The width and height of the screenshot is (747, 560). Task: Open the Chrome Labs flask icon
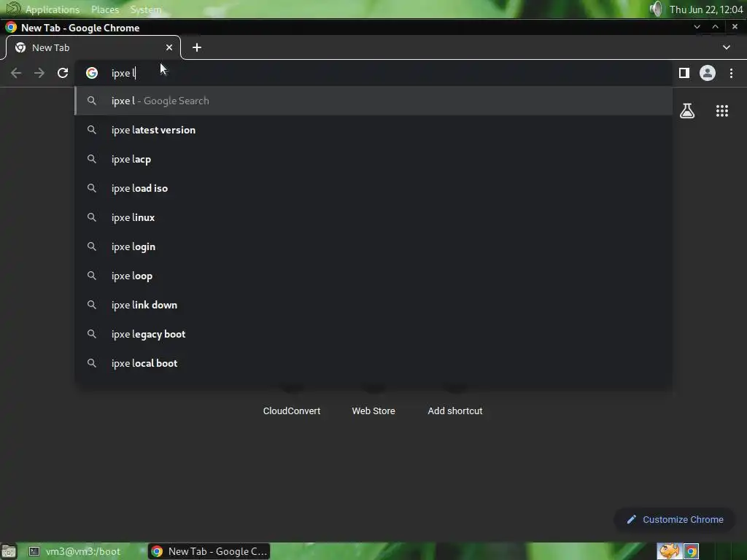pos(687,111)
